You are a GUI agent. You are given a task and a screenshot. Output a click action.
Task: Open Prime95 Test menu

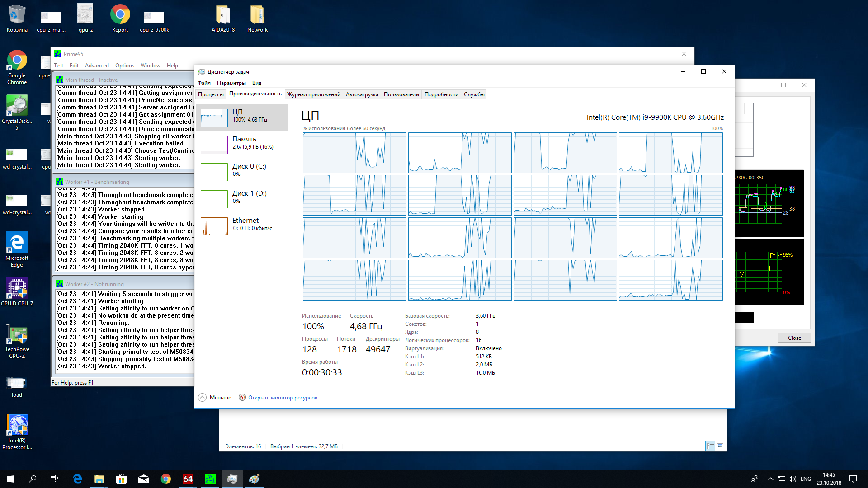[59, 66]
